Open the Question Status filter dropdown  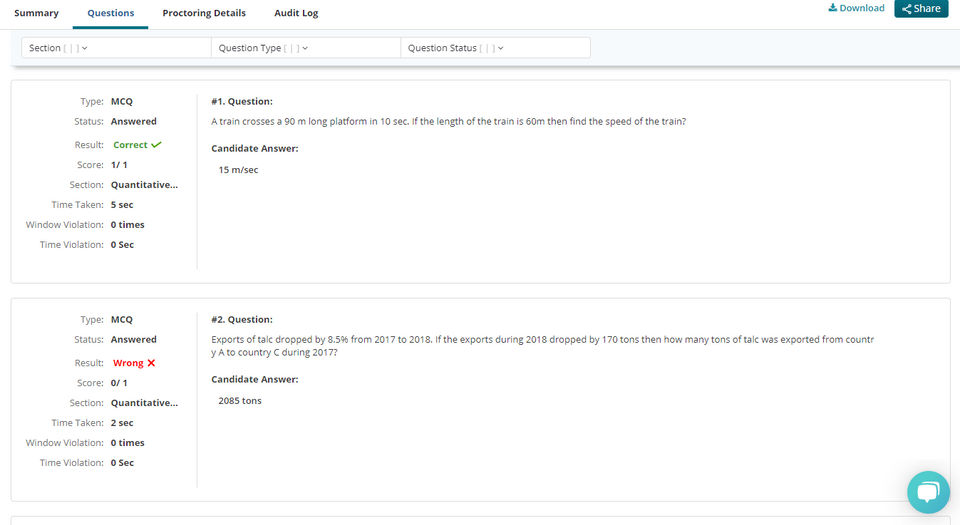tap(495, 48)
